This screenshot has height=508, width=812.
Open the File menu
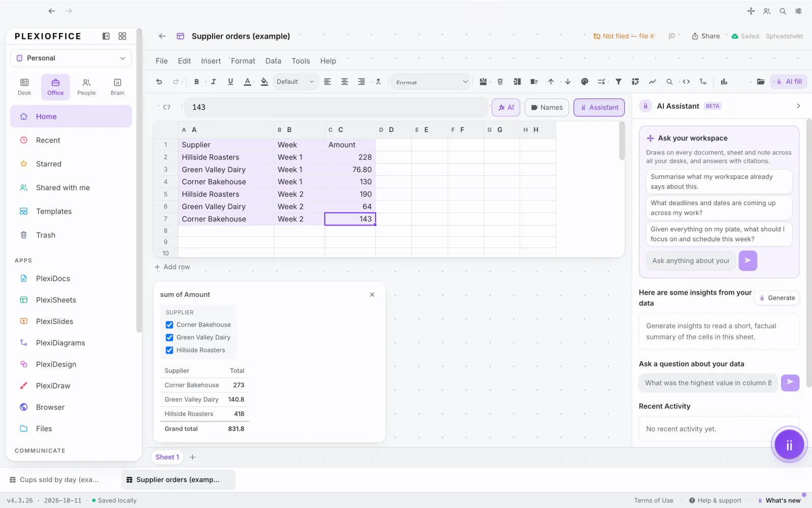161,61
